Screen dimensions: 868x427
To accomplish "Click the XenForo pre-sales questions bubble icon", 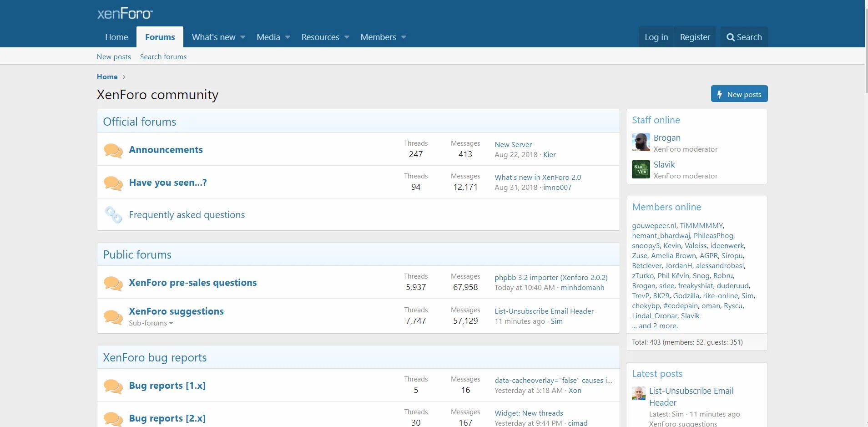I will pos(113,283).
